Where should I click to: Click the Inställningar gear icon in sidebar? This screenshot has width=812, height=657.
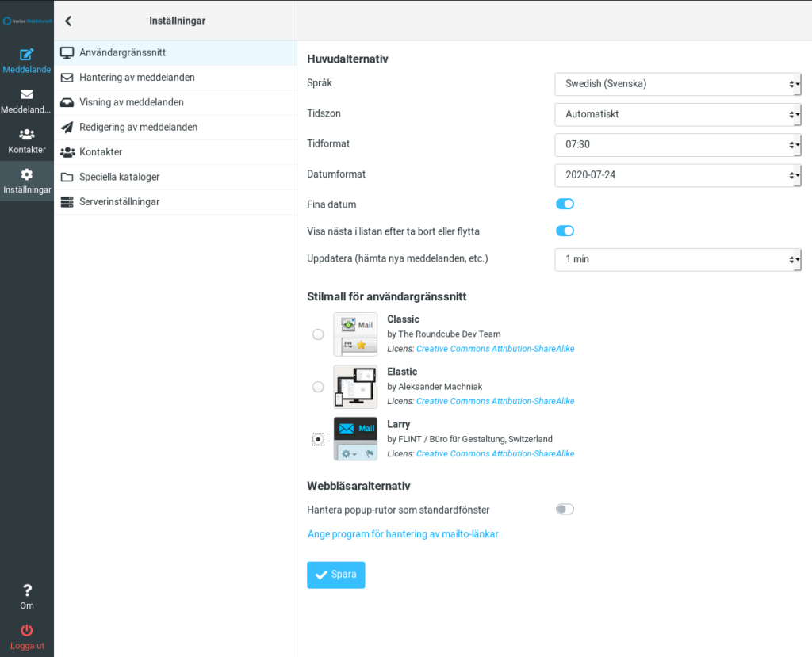(x=27, y=174)
